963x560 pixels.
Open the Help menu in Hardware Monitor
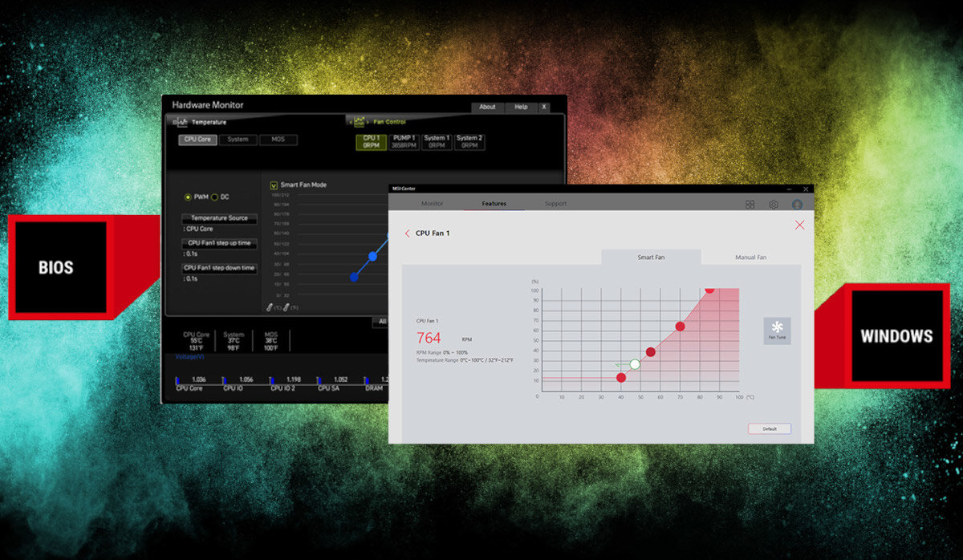[x=521, y=107]
